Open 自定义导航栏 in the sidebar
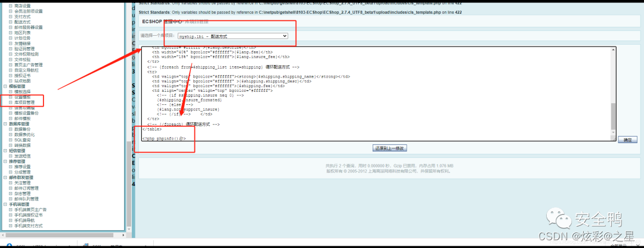644x248 pixels. (x=26, y=70)
